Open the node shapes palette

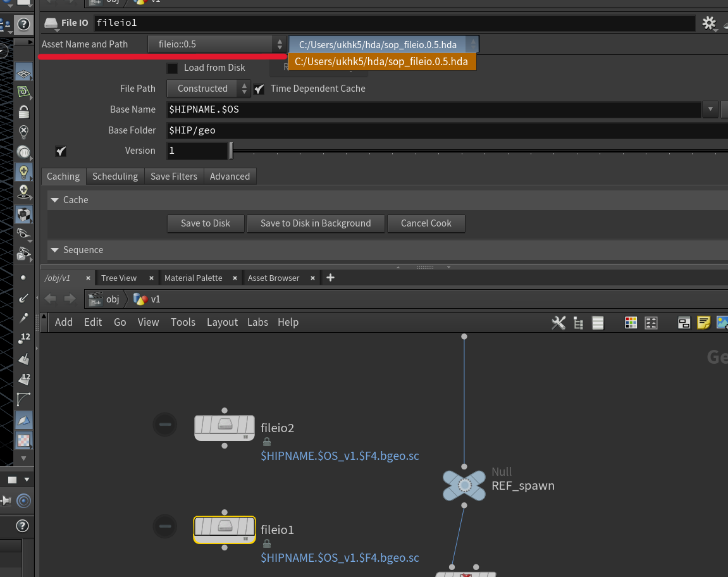pos(651,323)
